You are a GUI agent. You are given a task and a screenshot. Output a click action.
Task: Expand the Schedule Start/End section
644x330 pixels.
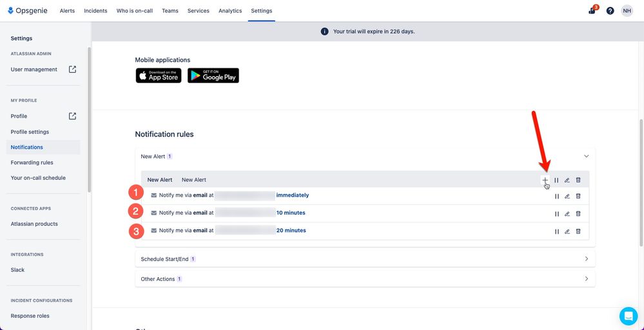pos(365,259)
